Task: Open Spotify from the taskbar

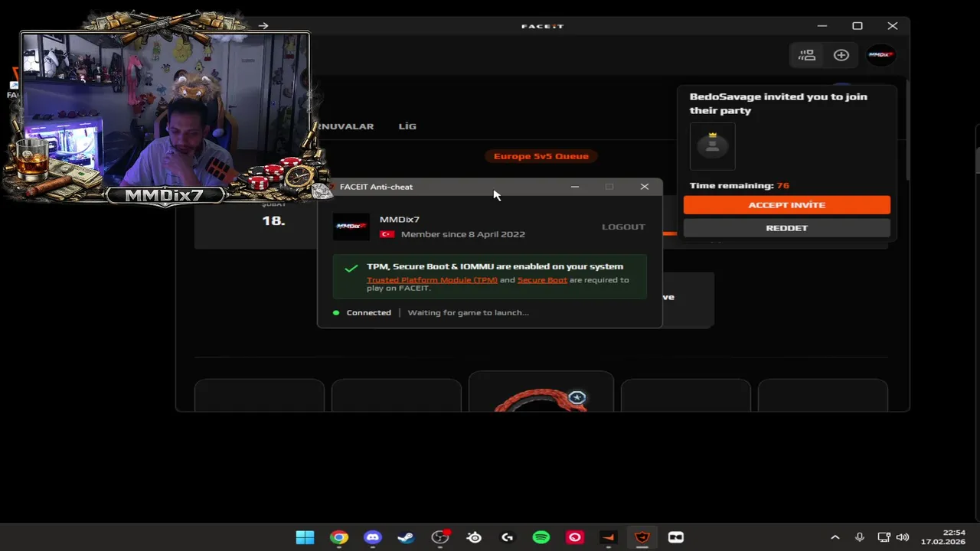Action: tap(541, 537)
